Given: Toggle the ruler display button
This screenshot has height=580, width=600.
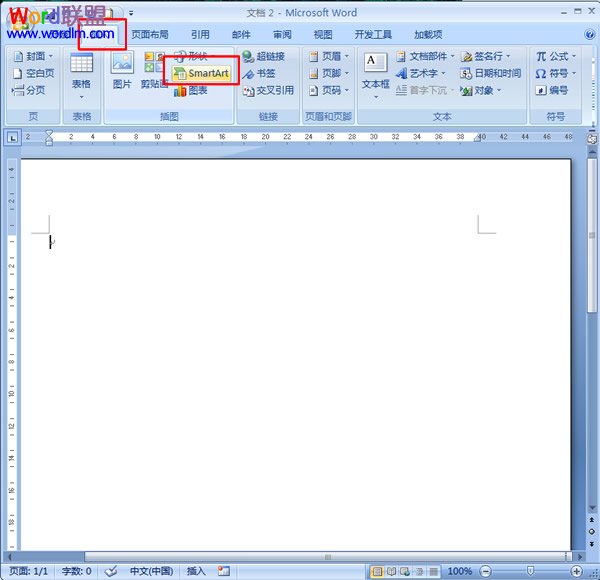Looking at the screenshot, I should (x=592, y=138).
